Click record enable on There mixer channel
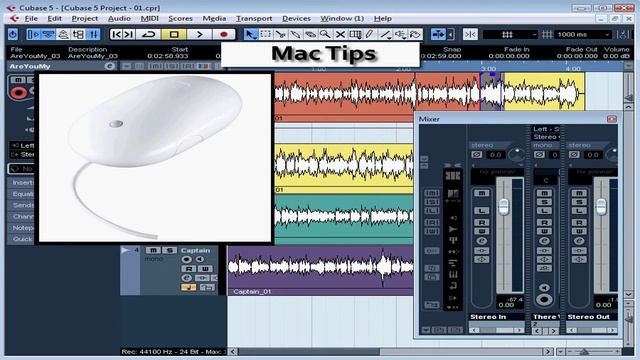 [544, 300]
